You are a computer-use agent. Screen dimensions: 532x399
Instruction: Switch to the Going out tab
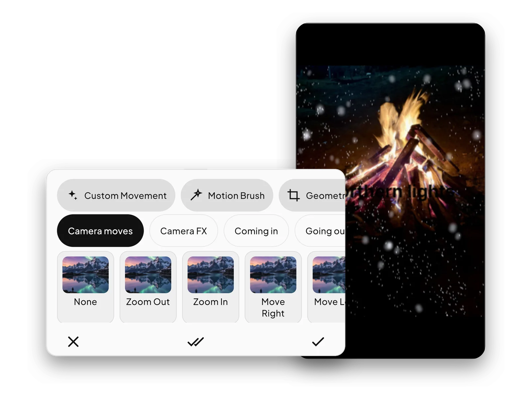(x=320, y=231)
